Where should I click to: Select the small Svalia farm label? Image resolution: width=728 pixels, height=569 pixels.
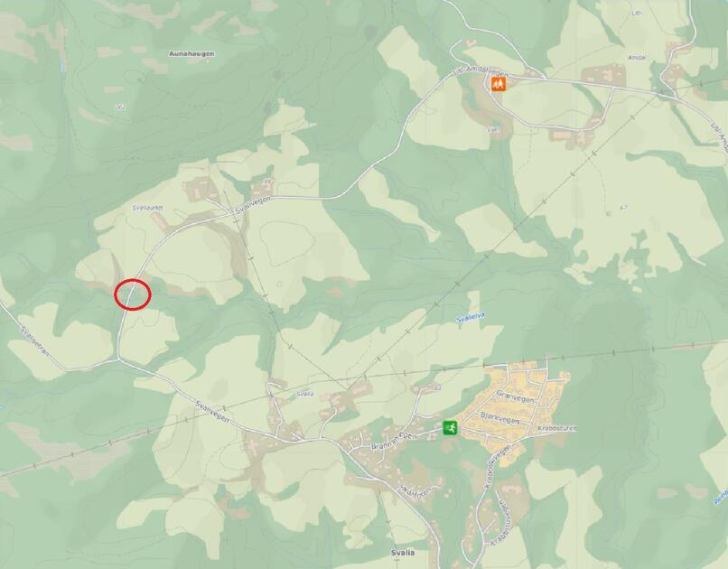pyautogui.click(x=305, y=394)
